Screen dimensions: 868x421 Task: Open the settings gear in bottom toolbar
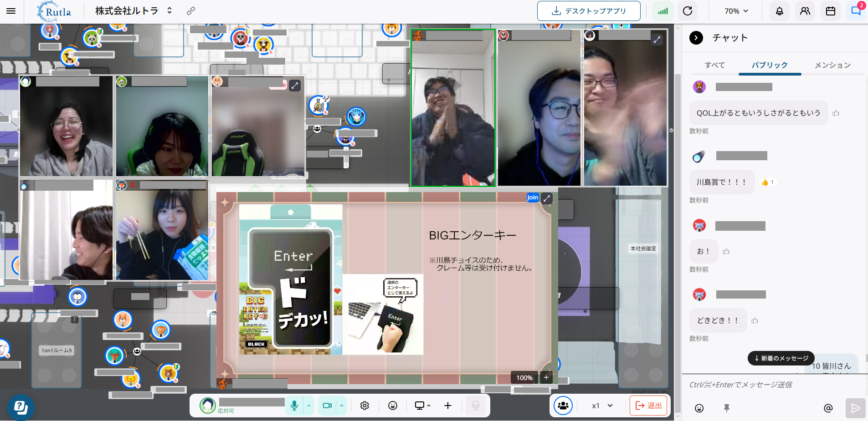pyautogui.click(x=365, y=406)
